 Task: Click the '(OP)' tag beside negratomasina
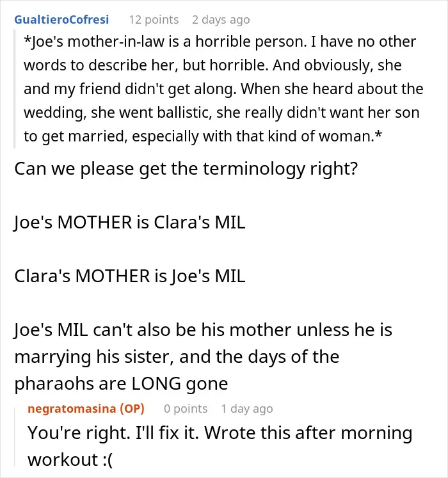pyautogui.click(x=132, y=408)
